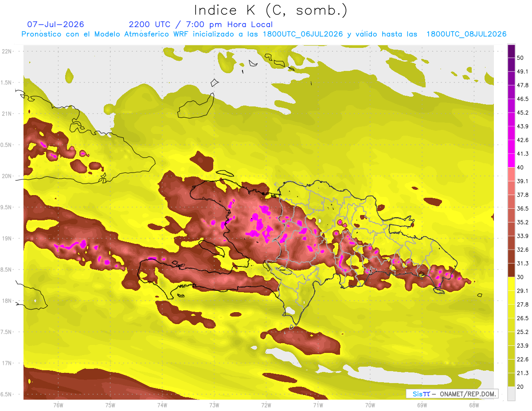Click the '68W' longitude label
The image size is (532, 411).
pos(474,405)
